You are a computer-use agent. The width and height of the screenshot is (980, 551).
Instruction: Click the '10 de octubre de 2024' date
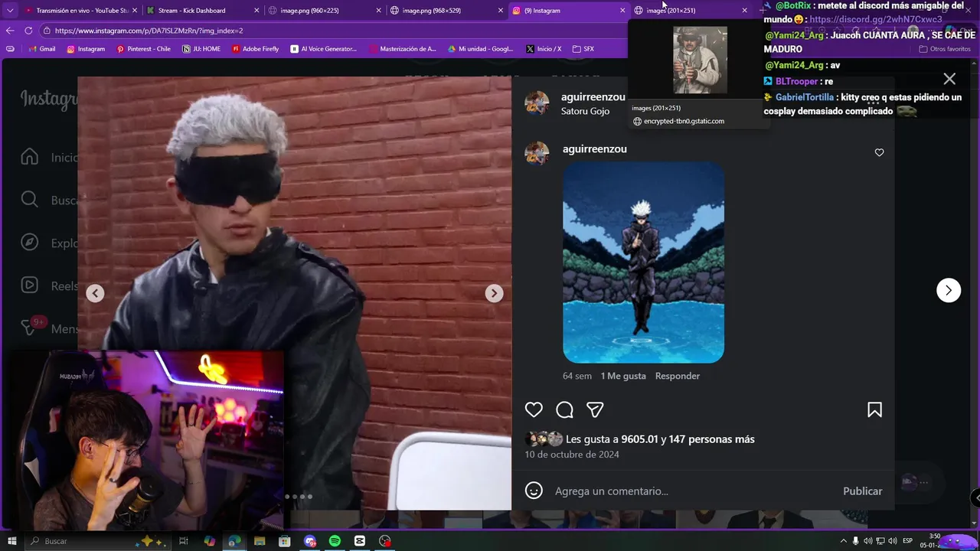pyautogui.click(x=572, y=455)
